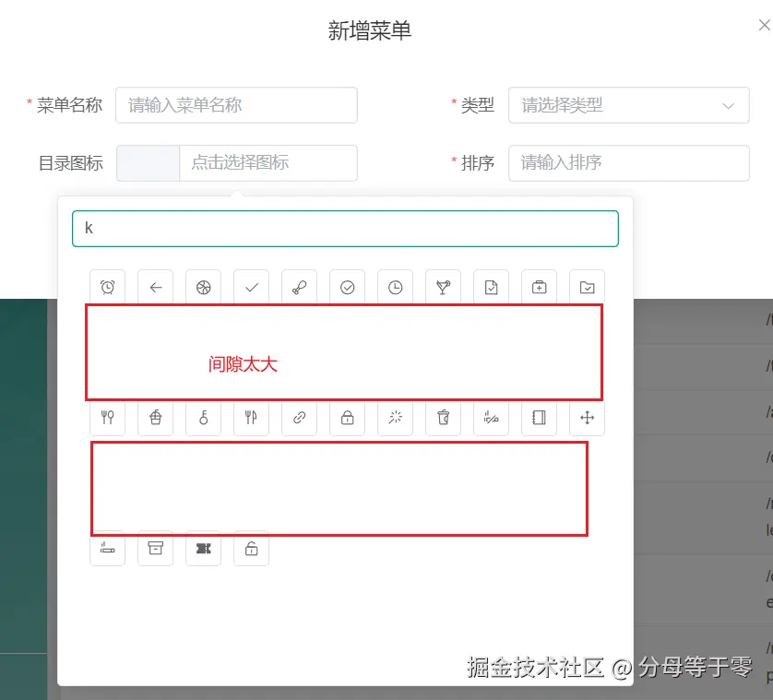Focus the 排序 input field
Image resolution: width=773 pixels, height=700 pixels.
coord(628,162)
